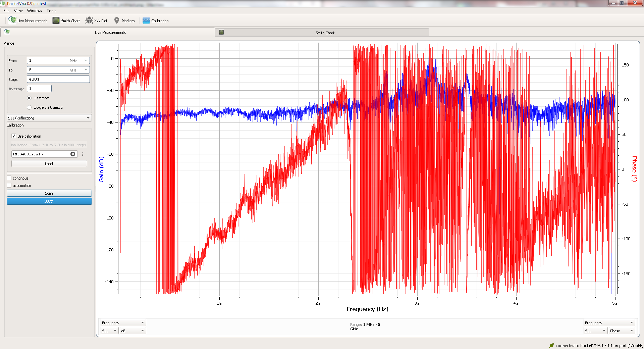Enable the accumulate checkbox
This screenshot has width=644, height=349.
[9, 185]
